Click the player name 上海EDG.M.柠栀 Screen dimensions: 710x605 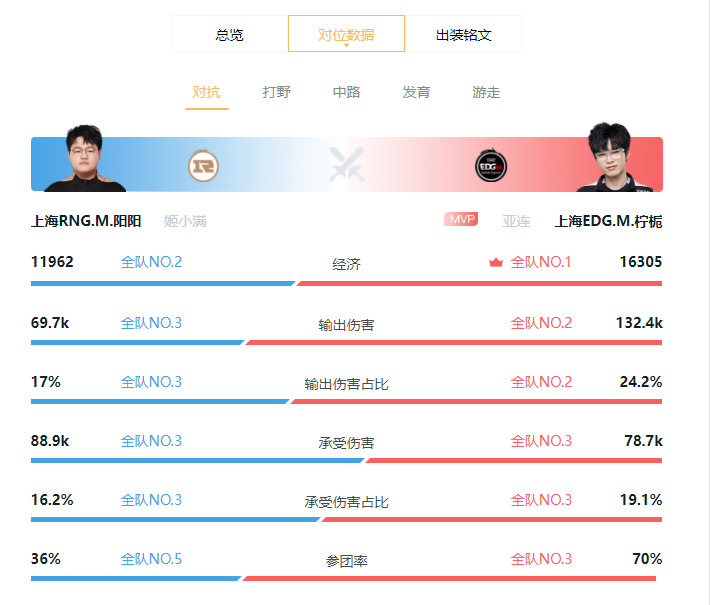(608, 221)
